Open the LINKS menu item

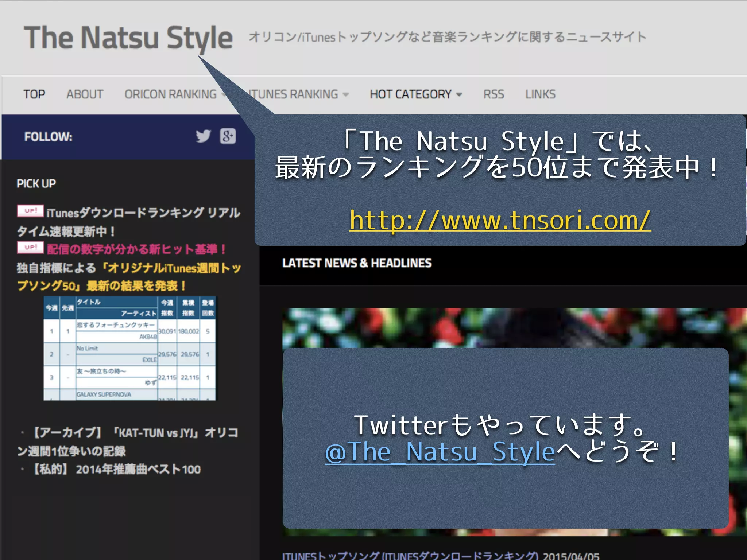click(540, 94)
